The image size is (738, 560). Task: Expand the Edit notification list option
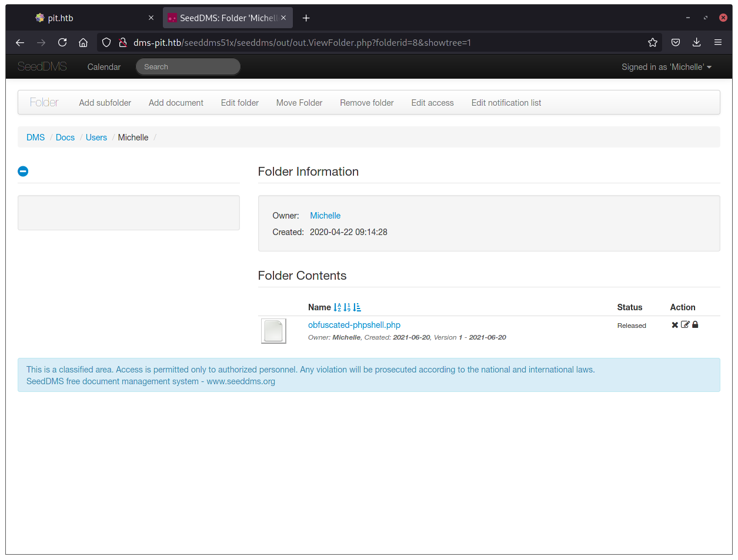click(x=506, y=103)
